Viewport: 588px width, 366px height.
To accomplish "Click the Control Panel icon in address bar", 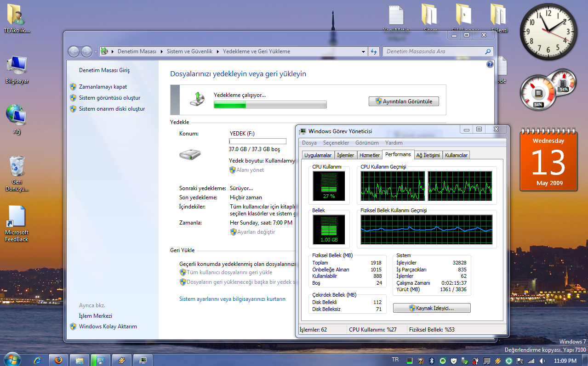I will [104, 51].
